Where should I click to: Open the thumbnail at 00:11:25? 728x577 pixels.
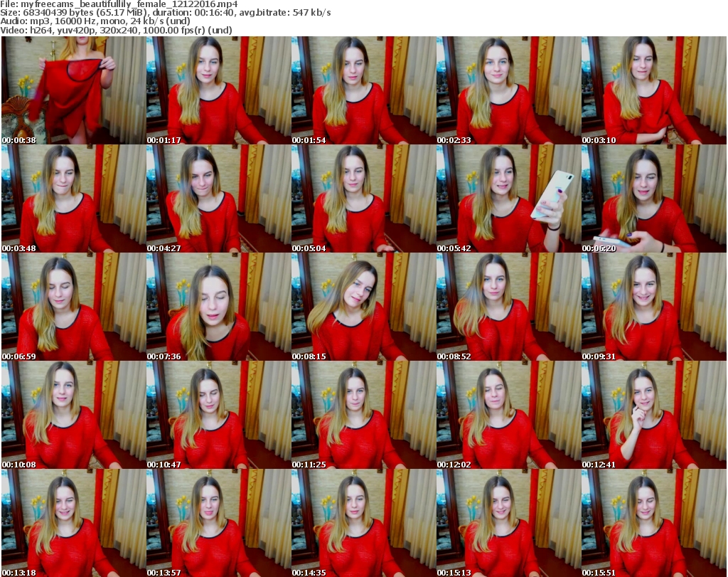pos(363,415)
